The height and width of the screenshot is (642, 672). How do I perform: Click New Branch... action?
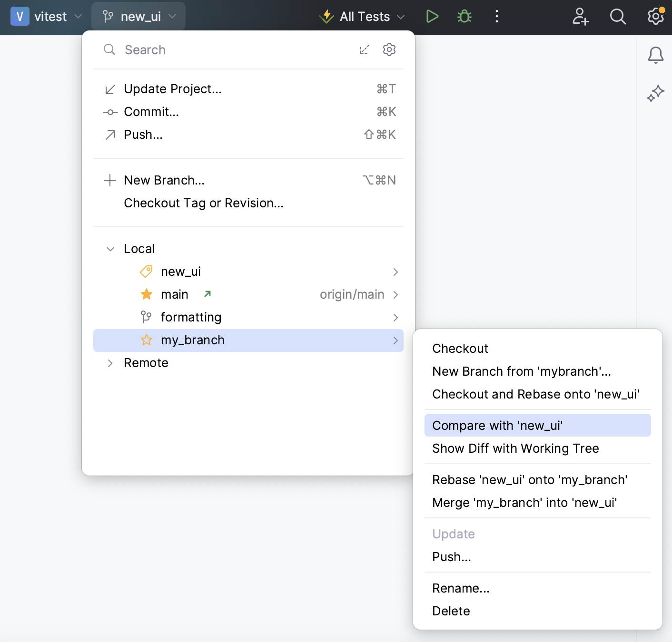pos(164,181)
